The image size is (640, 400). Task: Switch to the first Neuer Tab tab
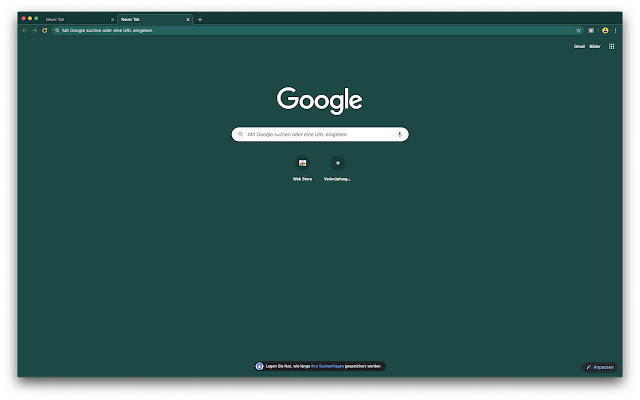tap(78, 20)
